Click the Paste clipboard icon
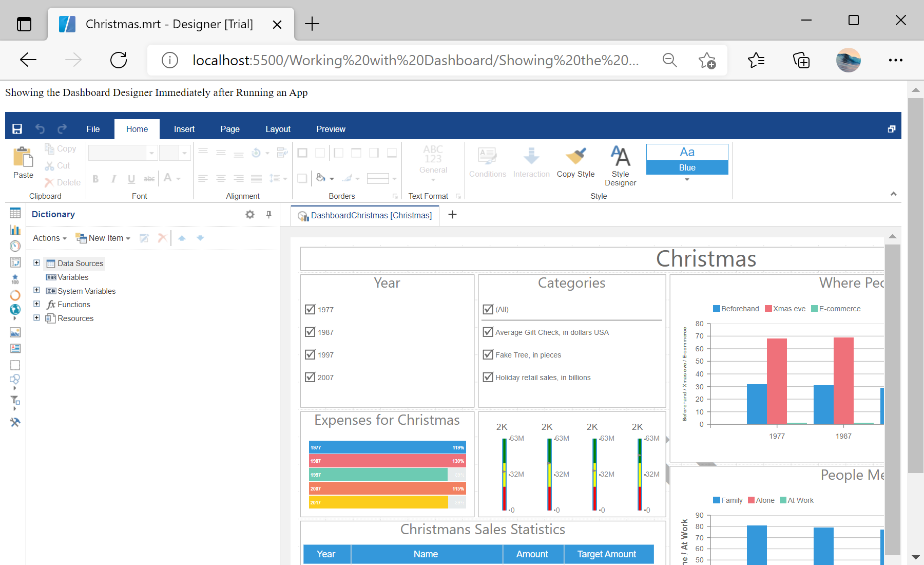 [x=23, y=157]
